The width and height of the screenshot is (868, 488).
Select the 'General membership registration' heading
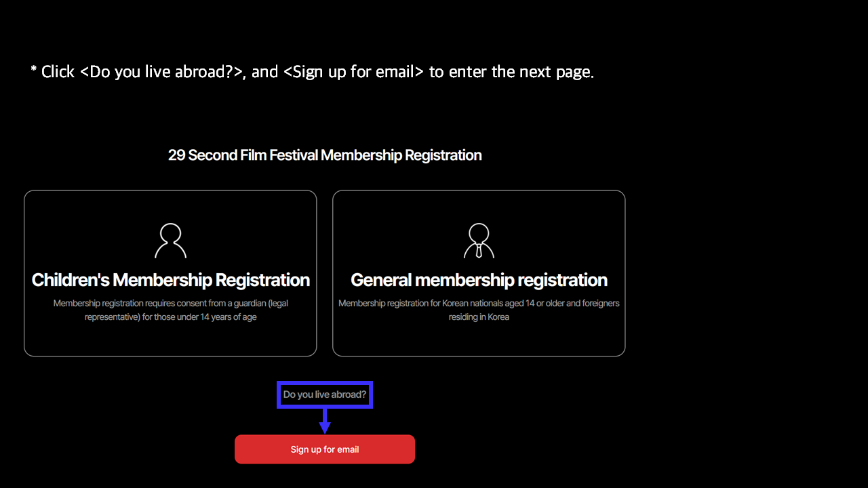coord(479,280)
